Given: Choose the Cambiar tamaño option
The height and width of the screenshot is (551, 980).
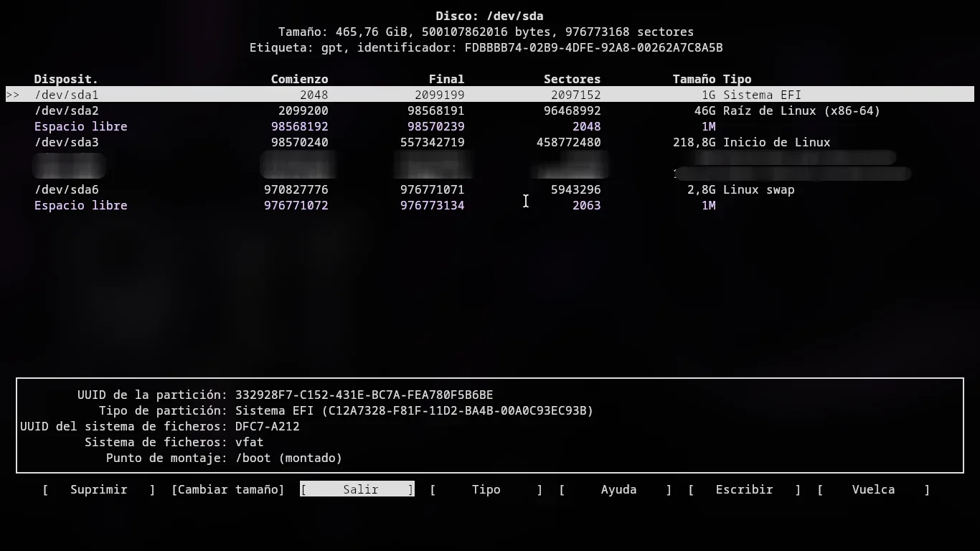Looking at the screenshot, I should pos(228,489).
